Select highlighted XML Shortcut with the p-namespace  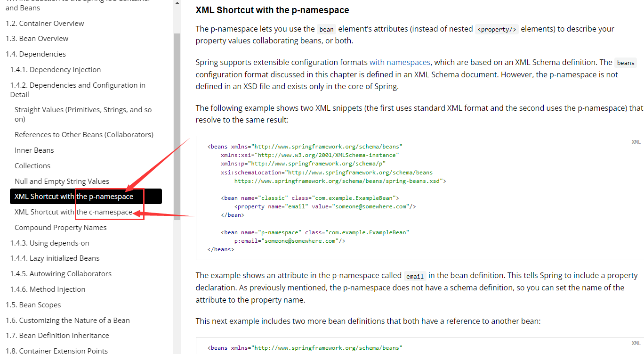pyautogui.click(x=86, y=197)
